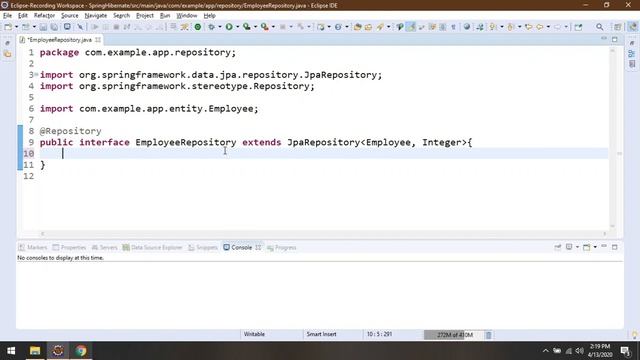Click the toolbar search magnifier icon
The image size is (640, 360).
(600, 27)
